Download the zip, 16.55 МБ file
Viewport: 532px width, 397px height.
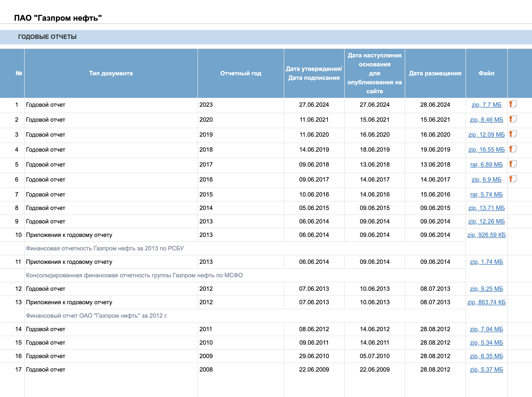(x=486, y=150)
